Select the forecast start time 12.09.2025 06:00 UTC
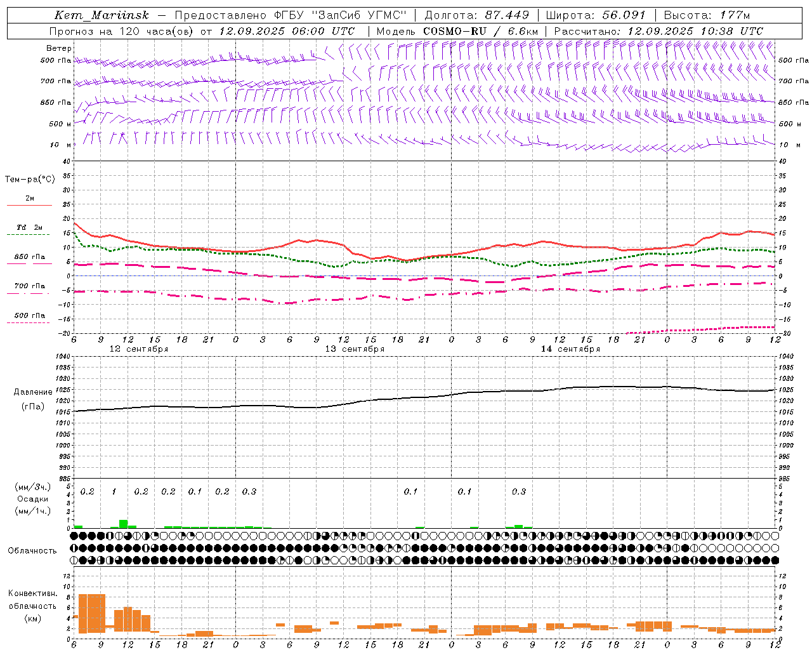The image size is (812, 650). coord(287,31)
